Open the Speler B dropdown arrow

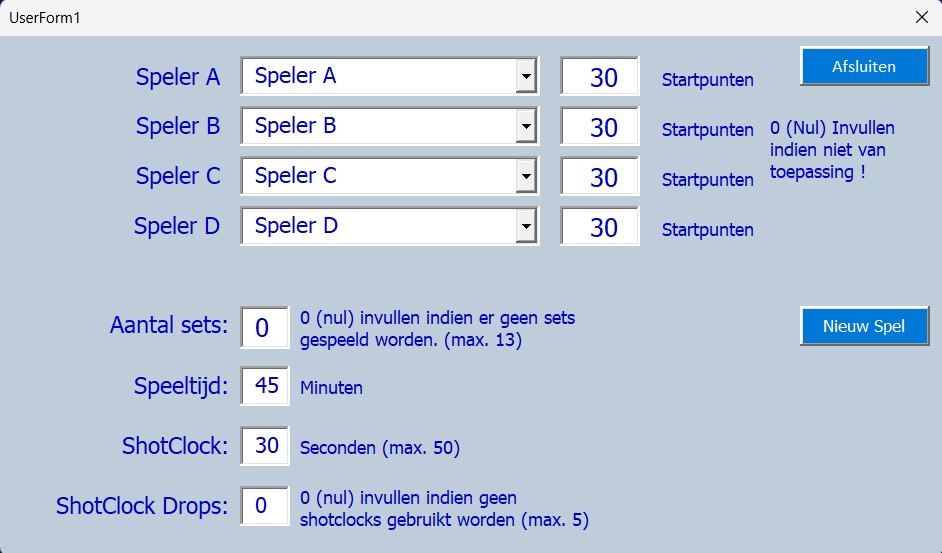(526, 126)
